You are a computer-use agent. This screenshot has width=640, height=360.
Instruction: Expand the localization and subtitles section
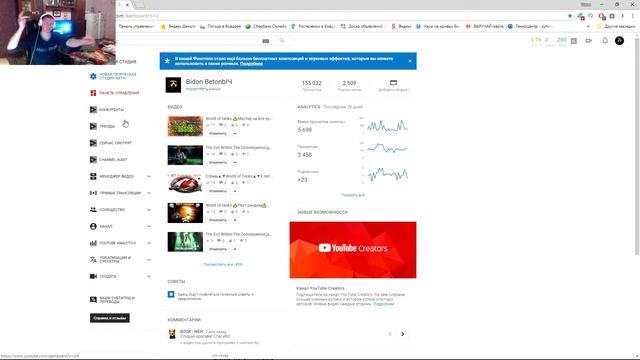coord(149,260)
